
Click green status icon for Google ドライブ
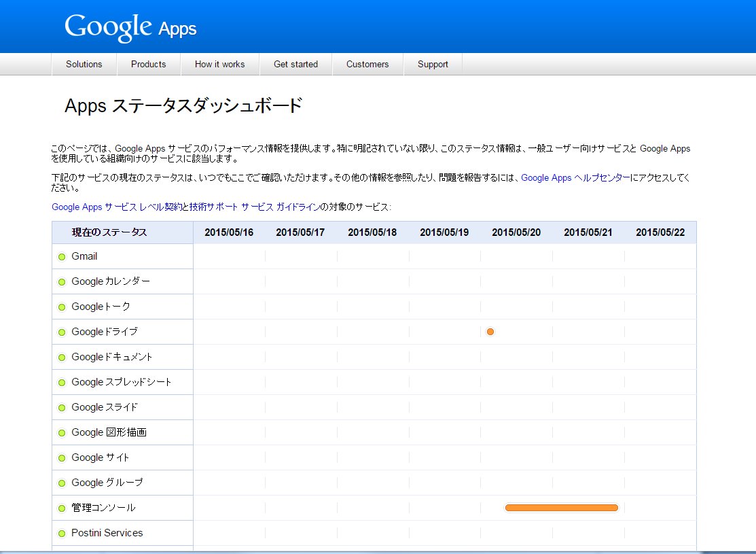tap(62, 332)
